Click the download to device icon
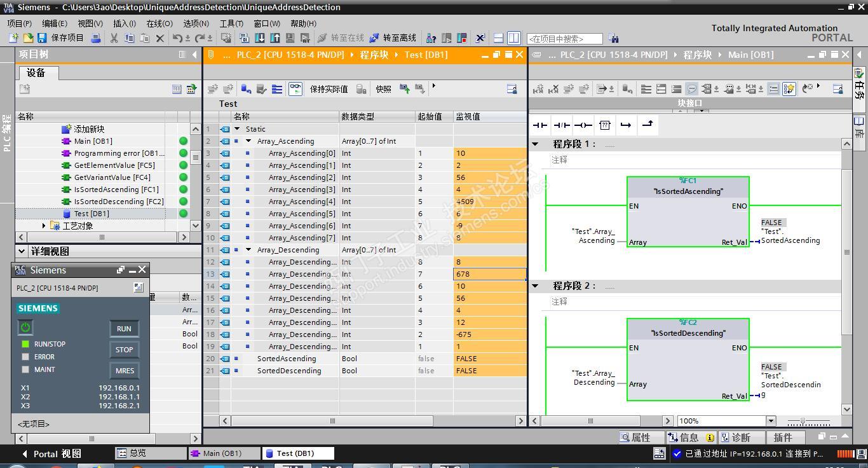Screen dimensions: 868x468 pos(260,38)
